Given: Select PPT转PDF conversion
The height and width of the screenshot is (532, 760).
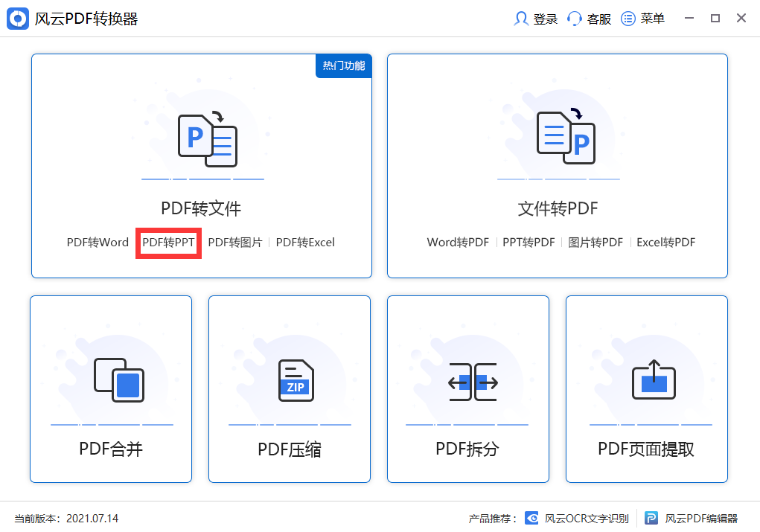Looking at the screenshot, I should (x=529, y=243).
